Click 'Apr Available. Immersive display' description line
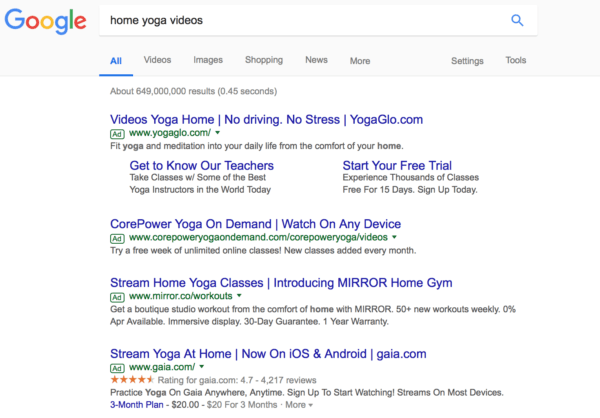This screenshot has height=418, width=600. pyautogui.click(x=249, y=321)
